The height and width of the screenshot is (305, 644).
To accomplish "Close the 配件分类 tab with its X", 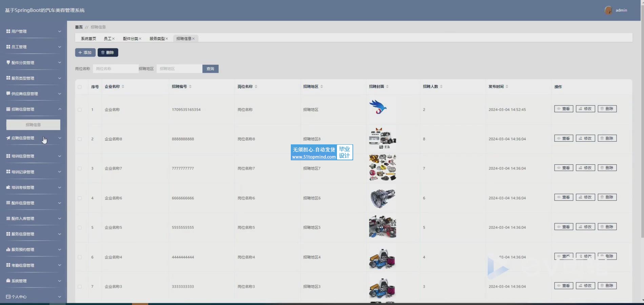I will click(140, 39).
